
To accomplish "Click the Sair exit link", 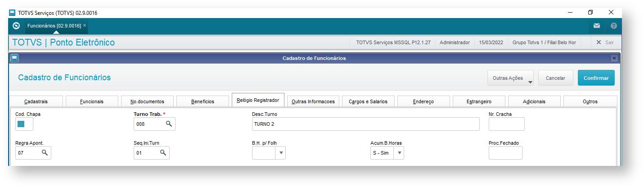I will [605, 42].
